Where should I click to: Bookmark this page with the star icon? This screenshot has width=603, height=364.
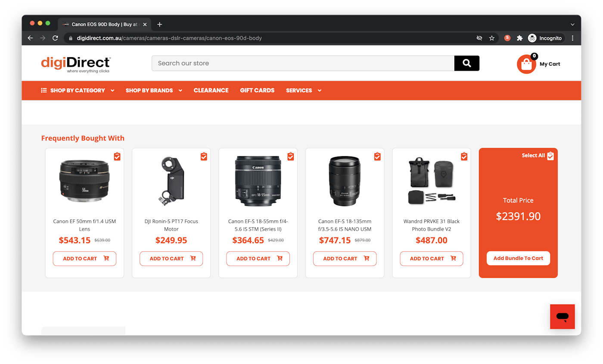coord(492,38)
